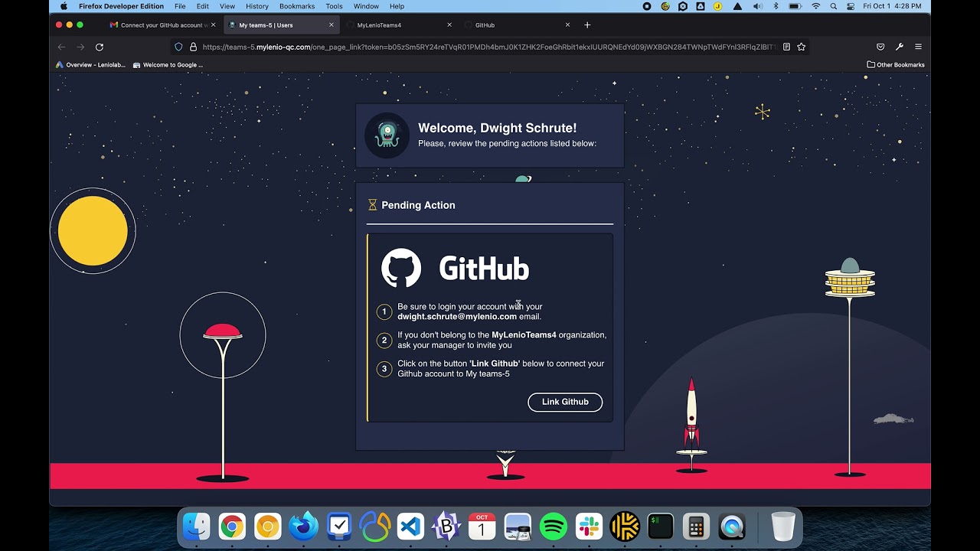Open Spotlight search in the menu bar
Image resolution: width=980 pixels, height=551 pixels.
834,6
